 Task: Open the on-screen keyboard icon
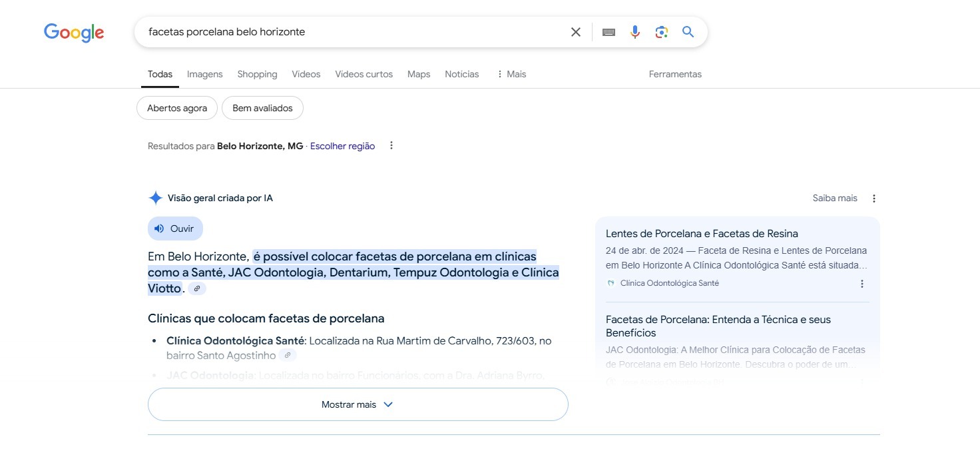tap(609, 32)
